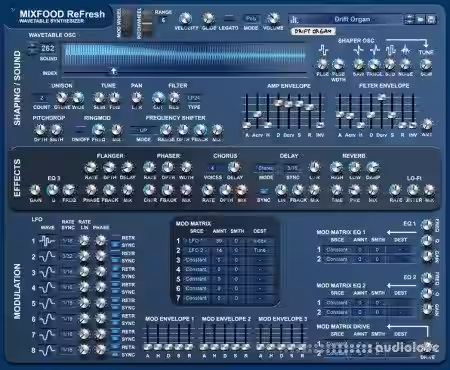The width and height of the screenshot is (450, 370).
Task: Toggle the Delay Sync button in Effects
Action: [264, 191]
